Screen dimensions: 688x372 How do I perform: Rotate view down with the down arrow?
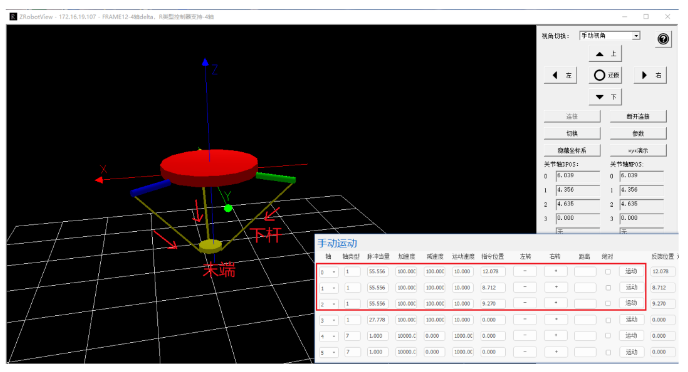pos(605,97)
